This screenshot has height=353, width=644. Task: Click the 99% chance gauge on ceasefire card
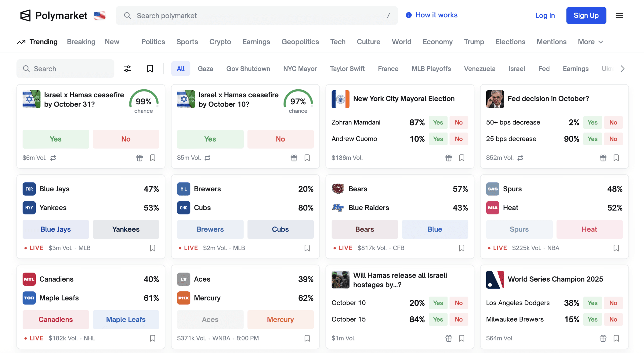coord(144,102)
